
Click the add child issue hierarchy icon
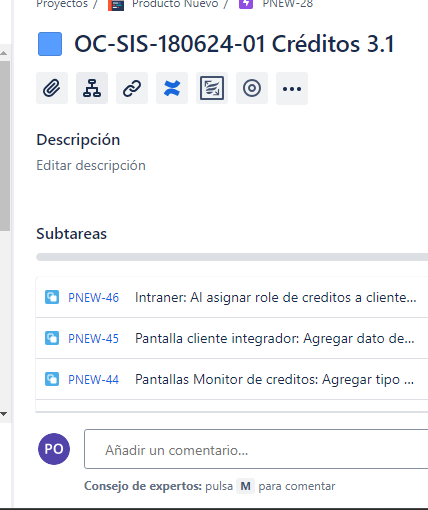(92, 88)
